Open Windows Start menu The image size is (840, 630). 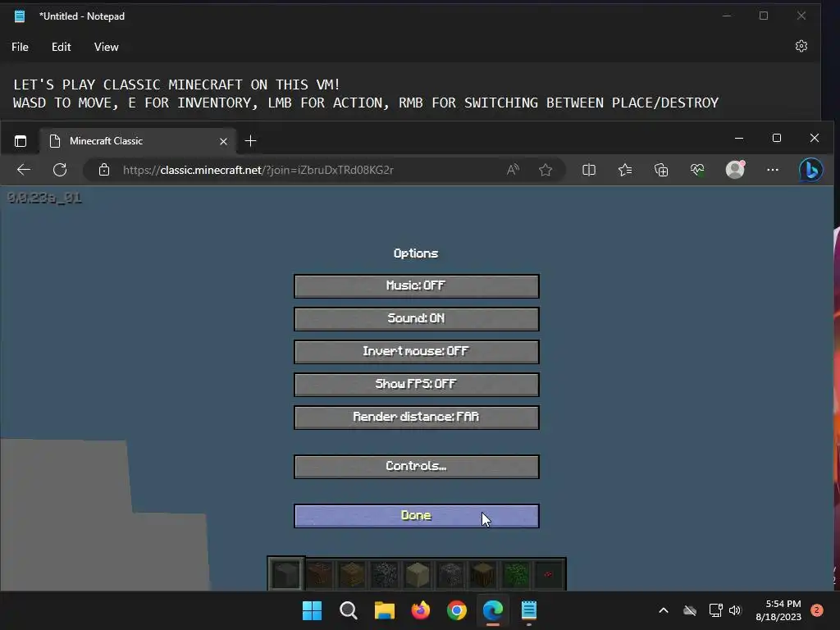point(312,610)
